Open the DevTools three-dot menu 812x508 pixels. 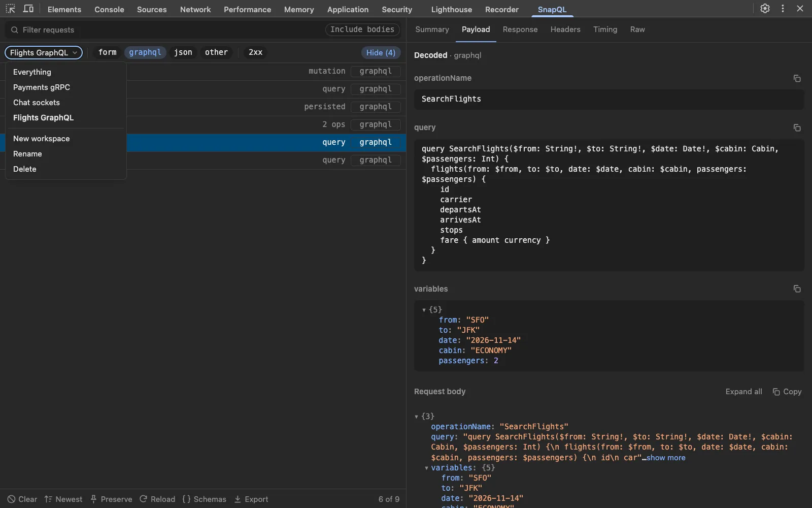click(783, 9)
